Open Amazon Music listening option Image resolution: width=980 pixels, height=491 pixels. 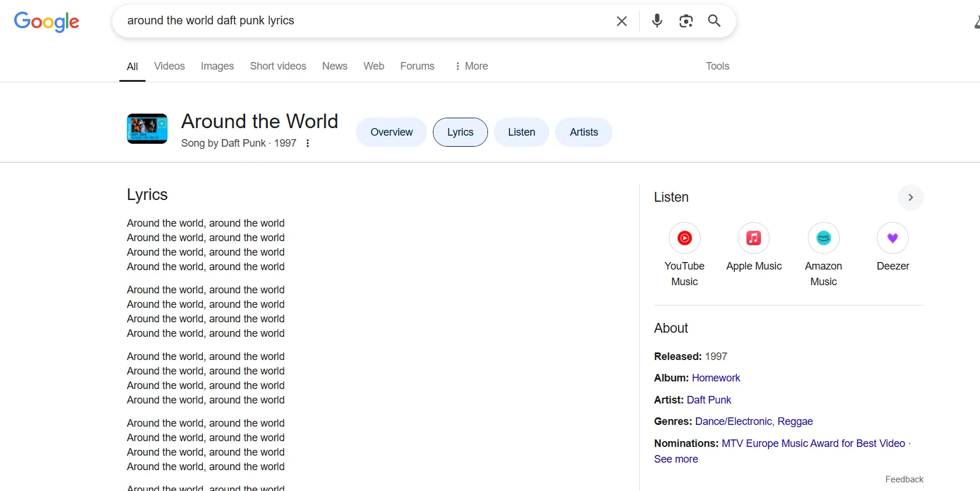click(x=823, y=238)
